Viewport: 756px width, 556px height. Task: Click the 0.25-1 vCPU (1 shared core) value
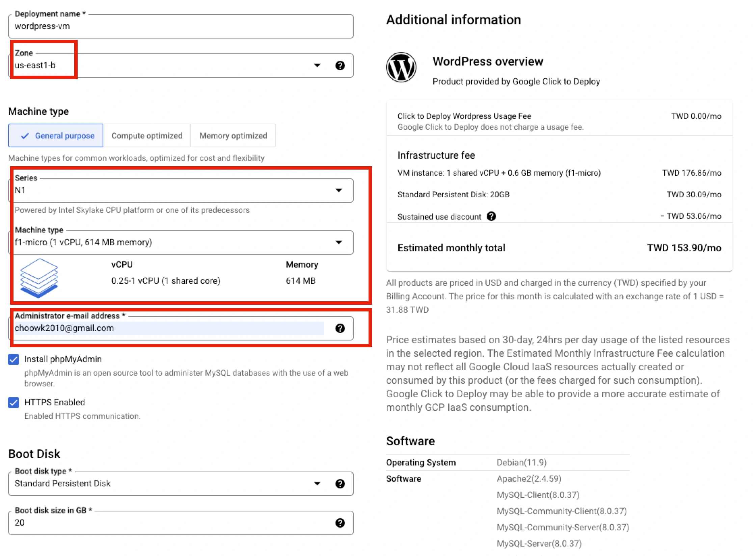tap(166, 281)
